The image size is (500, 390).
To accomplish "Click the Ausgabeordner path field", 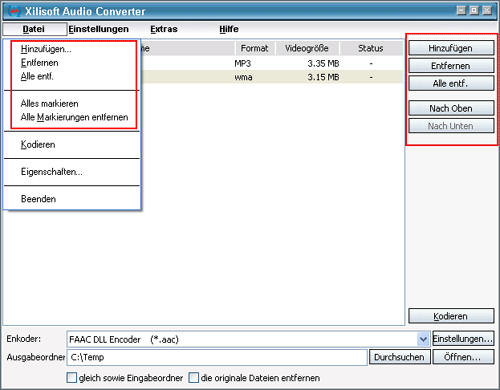I will [x=217, y=357].
